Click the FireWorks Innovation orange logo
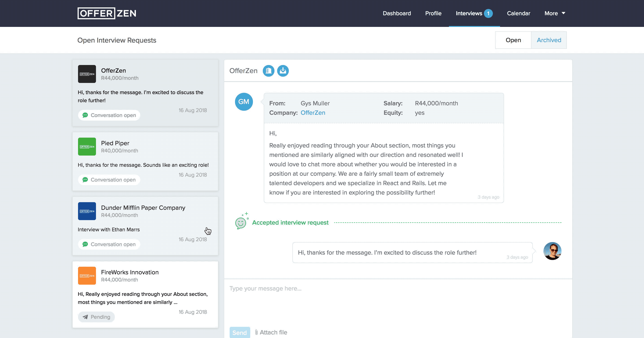Screen dimensions: 644x338 click(x=87, y=275)
